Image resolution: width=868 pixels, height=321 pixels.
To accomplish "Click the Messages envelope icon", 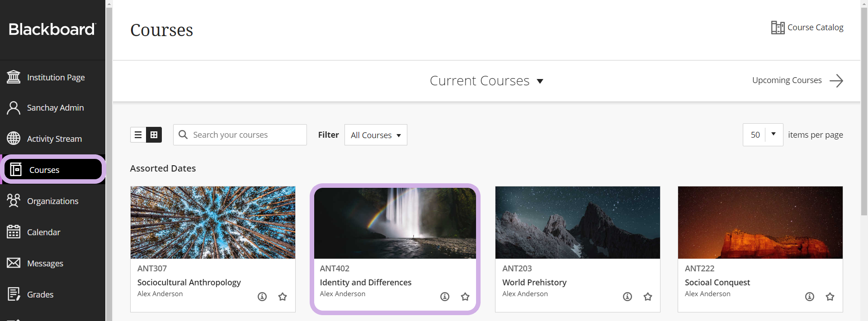I will (x=14, y=263).
